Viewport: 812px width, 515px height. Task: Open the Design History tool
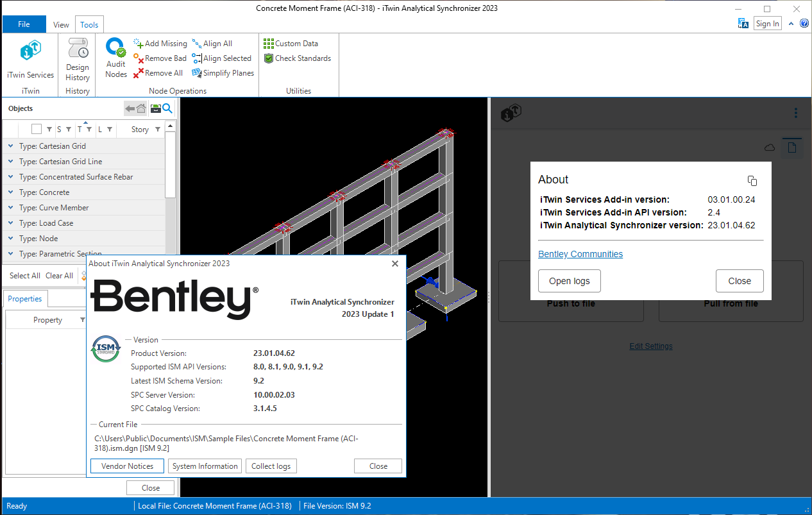click(78, 60)
